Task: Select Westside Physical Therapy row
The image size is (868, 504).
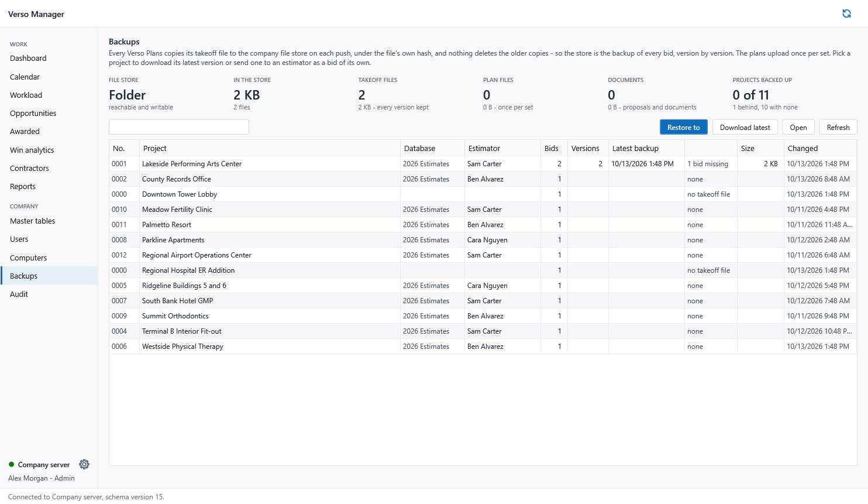Action: 483,347
